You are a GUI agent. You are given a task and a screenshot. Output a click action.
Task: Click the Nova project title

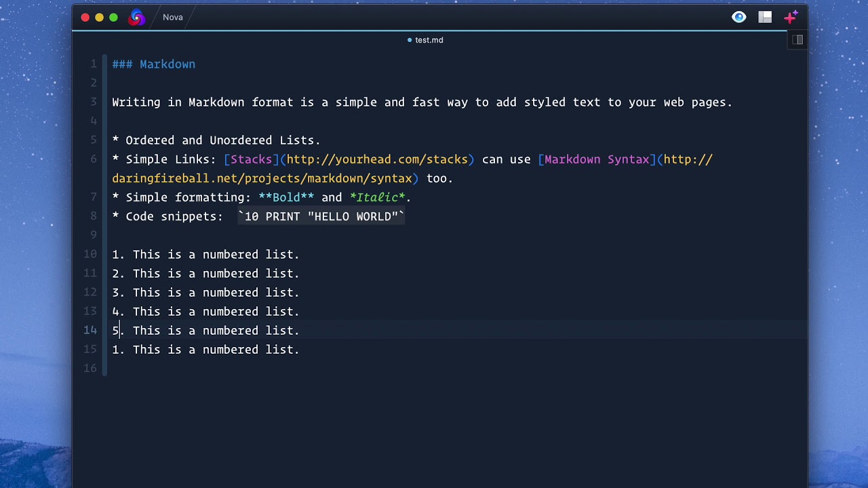tap(173, 18)
